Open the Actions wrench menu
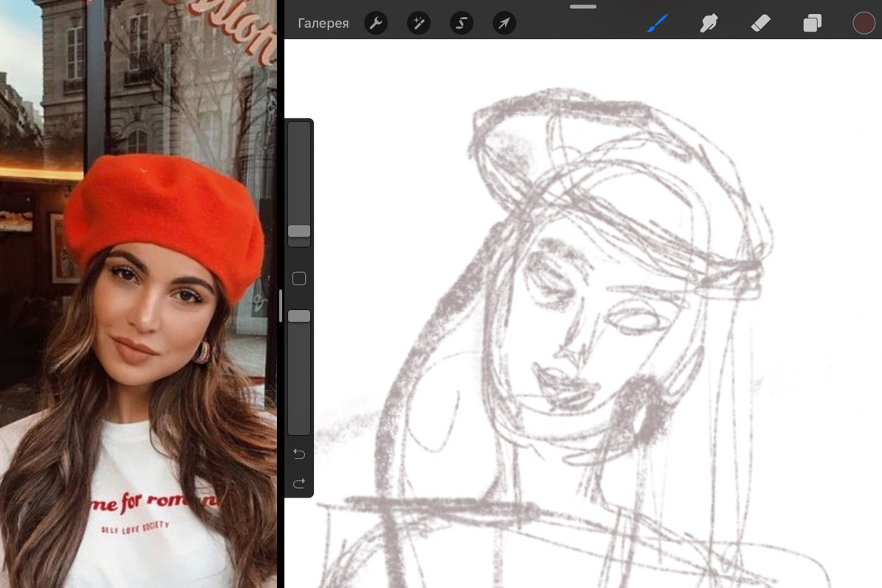The width and height of the screenshot is (882, 588). (376, 24)
